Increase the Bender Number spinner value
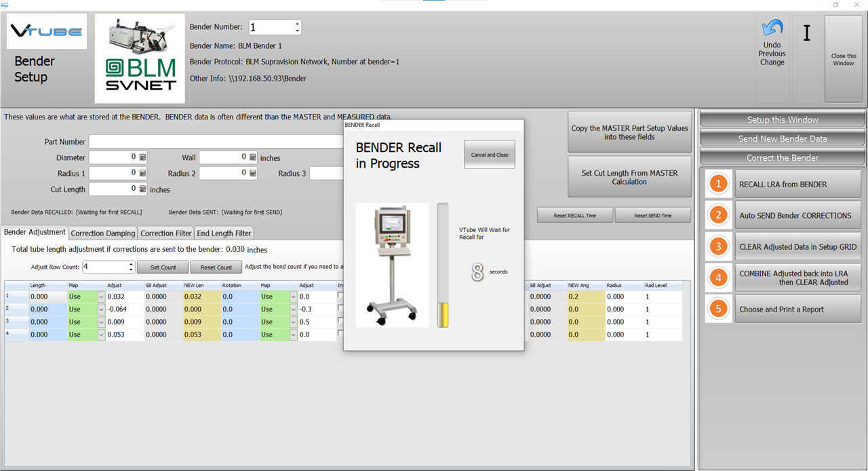 coord(297,24)
